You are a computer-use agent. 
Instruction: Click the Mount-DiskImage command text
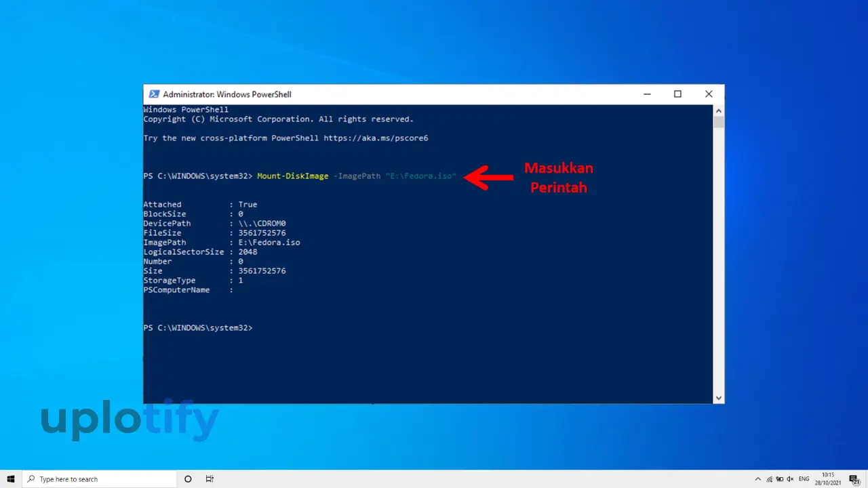[293, 176]
